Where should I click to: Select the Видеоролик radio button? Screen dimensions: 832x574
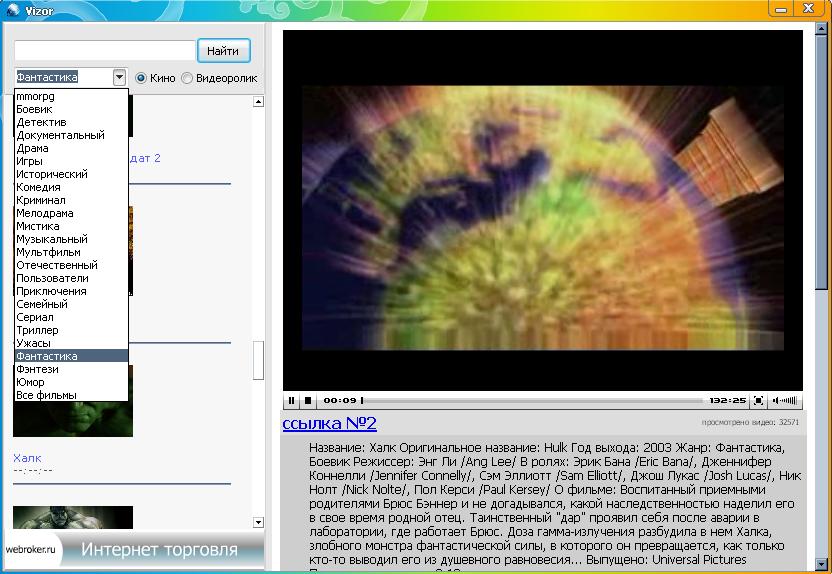pyautogui.click(x=187, y=78)
